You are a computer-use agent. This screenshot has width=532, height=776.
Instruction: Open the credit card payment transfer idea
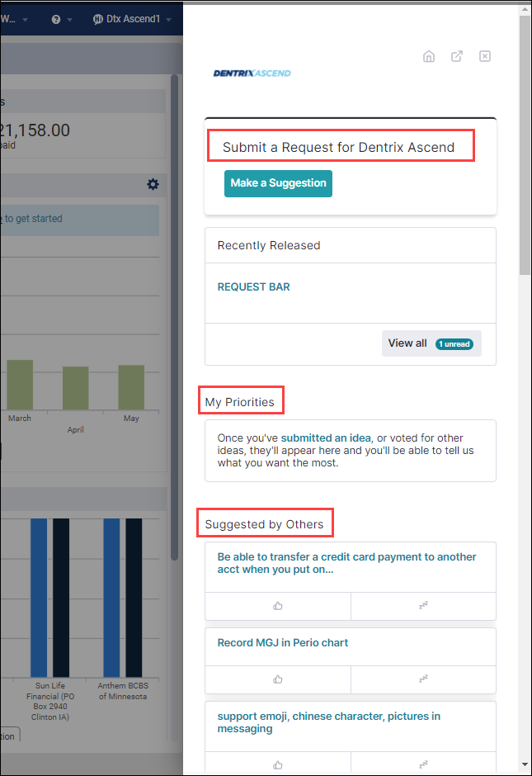pyautogui.click(x=346, y=563)
